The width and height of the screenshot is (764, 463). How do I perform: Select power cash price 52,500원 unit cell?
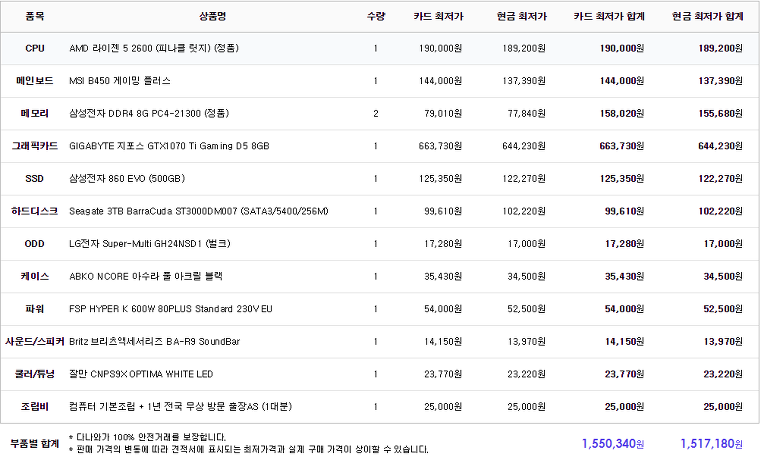point(527,309)
